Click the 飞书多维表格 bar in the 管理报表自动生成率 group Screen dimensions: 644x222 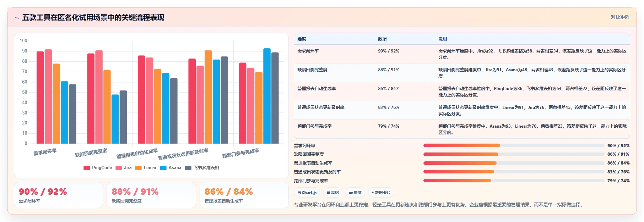tap(174, 111)
